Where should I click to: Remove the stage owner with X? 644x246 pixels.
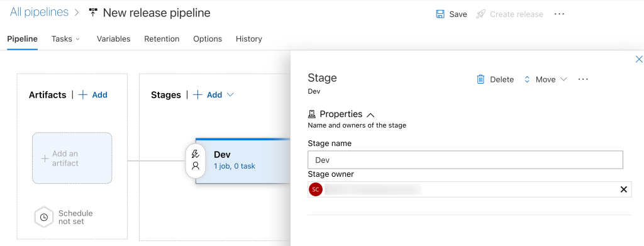click(x=623, y=189)
